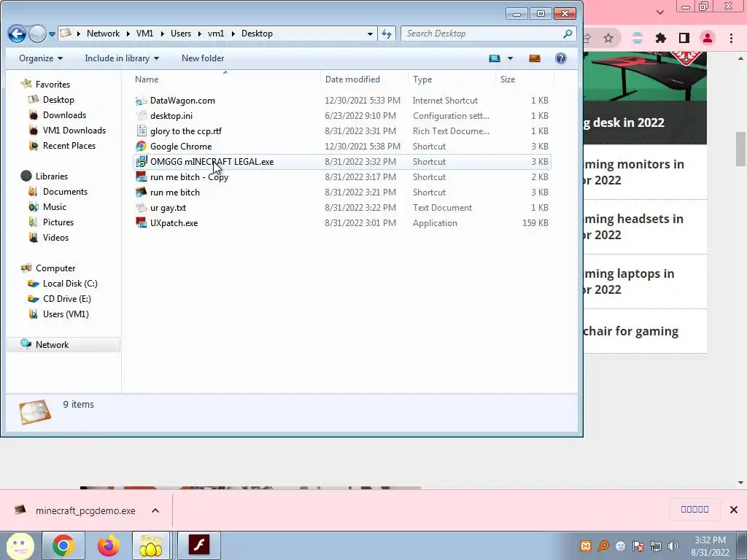Close the Chrome downloads bar
The width and height of the screenshot is (747, 560).
(734, 510)
